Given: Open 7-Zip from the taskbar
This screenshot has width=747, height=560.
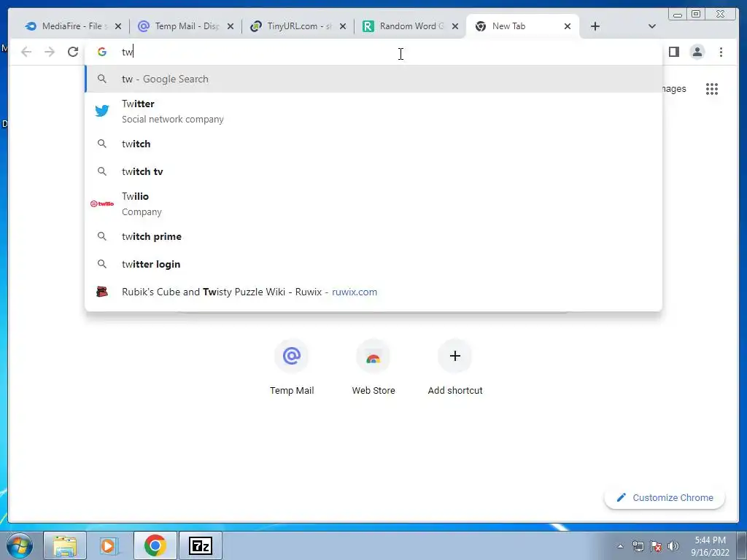Looking at the screenshot, I should pos(200,545).
